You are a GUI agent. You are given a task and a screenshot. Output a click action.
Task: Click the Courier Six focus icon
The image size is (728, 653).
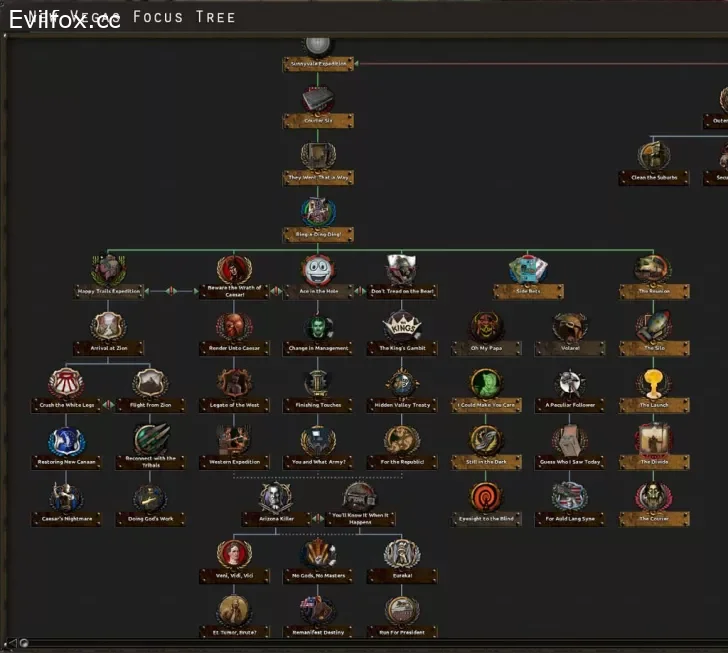(x=318, y=99)
